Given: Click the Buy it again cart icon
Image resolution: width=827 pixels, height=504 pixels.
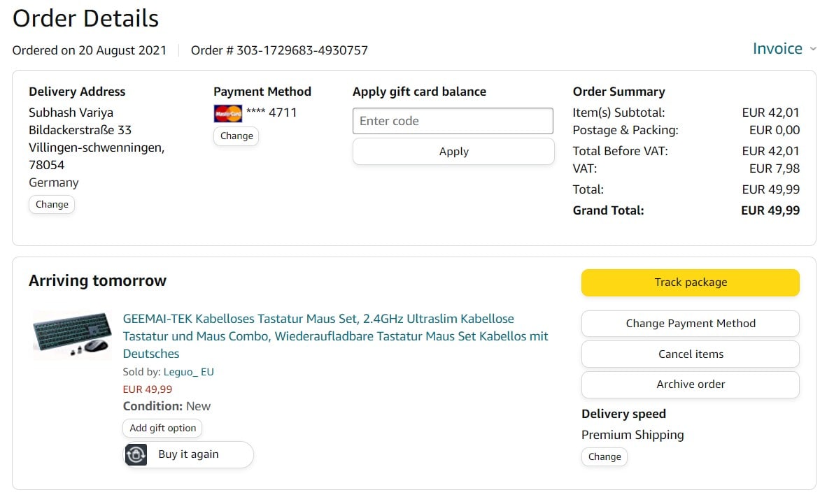Looking at the screenshot, I should 136,454.
